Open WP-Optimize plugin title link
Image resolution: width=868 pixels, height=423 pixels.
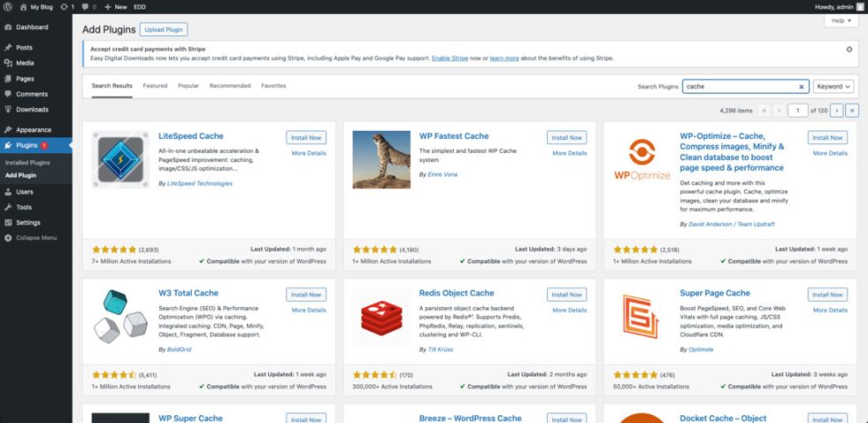732,152
